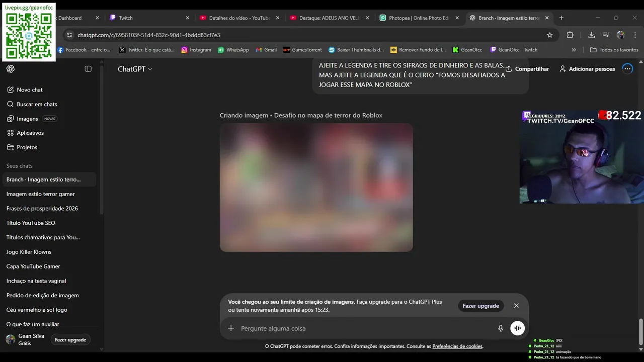Image resolution: width=644 pixels, height=362 pixels.
Task: Open the 'GeanOfcc - Twitch' bookmark
Action: click(x=514, y=50)
